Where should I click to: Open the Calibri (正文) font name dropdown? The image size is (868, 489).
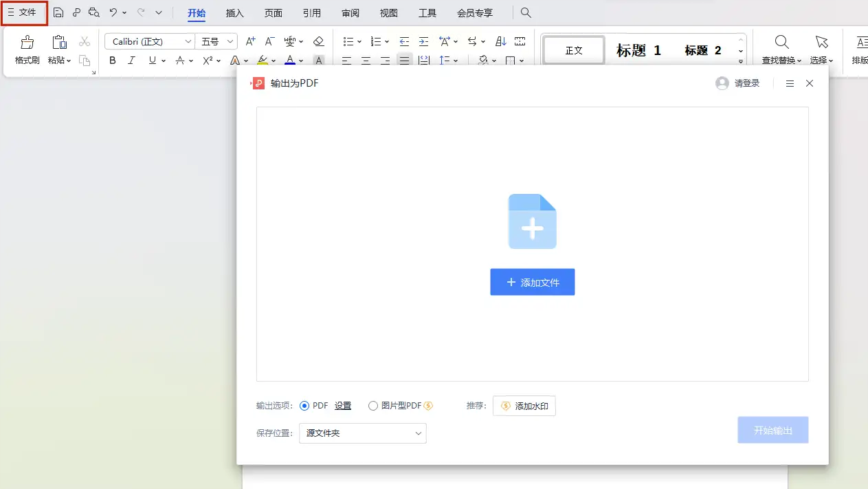(x=188, y=42)
